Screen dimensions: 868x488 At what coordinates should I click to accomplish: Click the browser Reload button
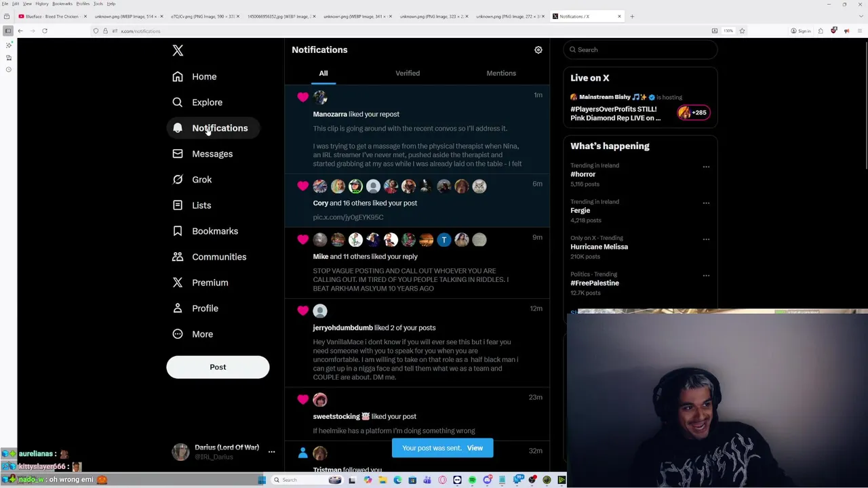point(45,30)
